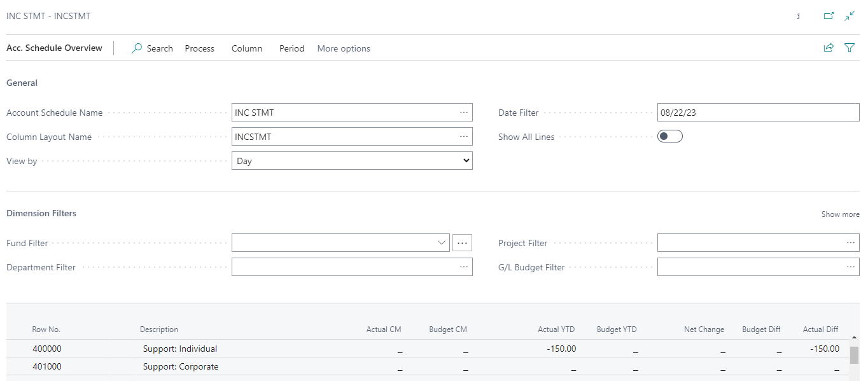Viewport: 868px width, 381px height.
Task: Click Show more in Dimension Filters
Action: tap(840, 214)
